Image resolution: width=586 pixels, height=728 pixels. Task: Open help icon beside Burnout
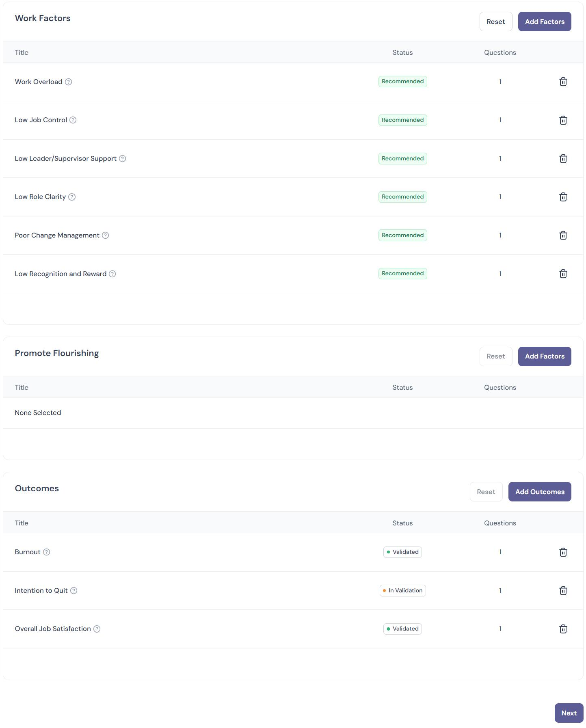pos(47,552)
